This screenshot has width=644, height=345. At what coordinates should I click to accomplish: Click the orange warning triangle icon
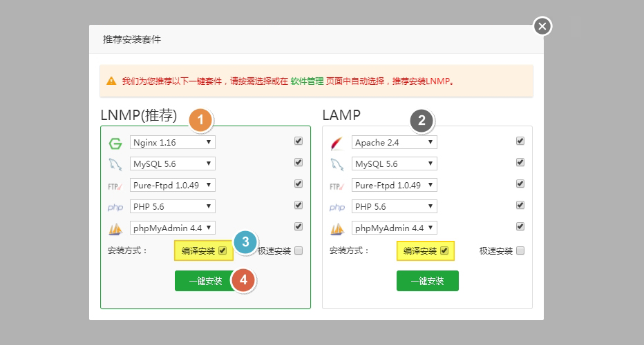pyautogui.click(x=111, y=81)
